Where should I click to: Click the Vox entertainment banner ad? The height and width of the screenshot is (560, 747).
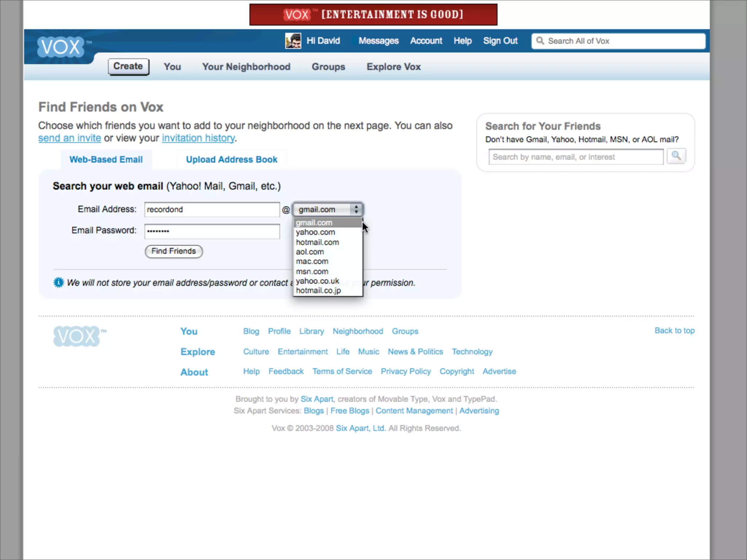(x=373, y=15)
